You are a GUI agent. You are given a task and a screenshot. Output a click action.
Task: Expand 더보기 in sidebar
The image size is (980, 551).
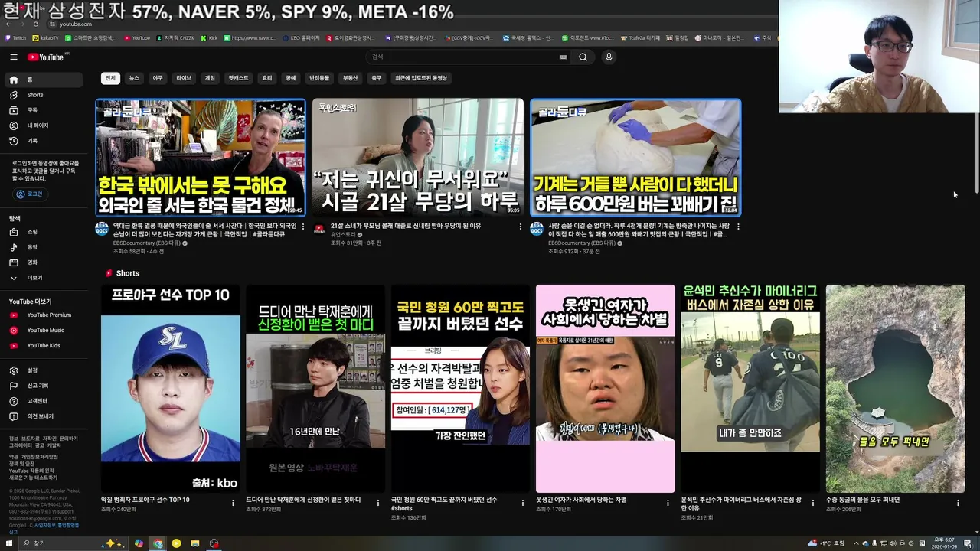[44, 278]
